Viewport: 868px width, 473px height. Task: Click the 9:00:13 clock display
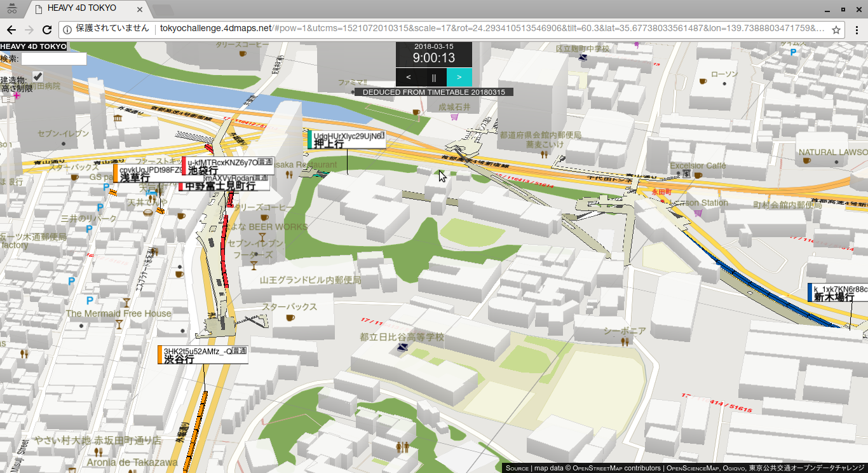tap(434, 58)
